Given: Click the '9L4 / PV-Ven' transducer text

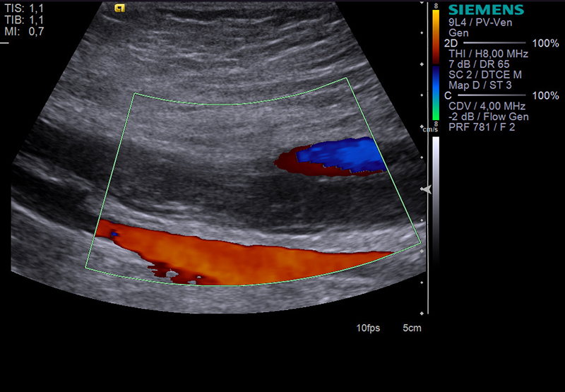Looking at the screenshot, I should pyautogui.click(x=480, y=23).
